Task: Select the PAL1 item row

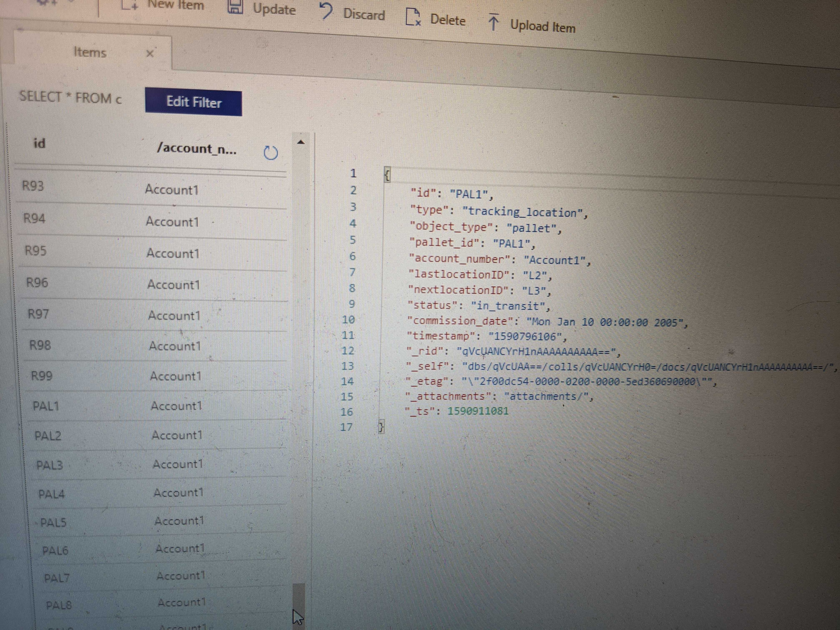Action: 46,406
